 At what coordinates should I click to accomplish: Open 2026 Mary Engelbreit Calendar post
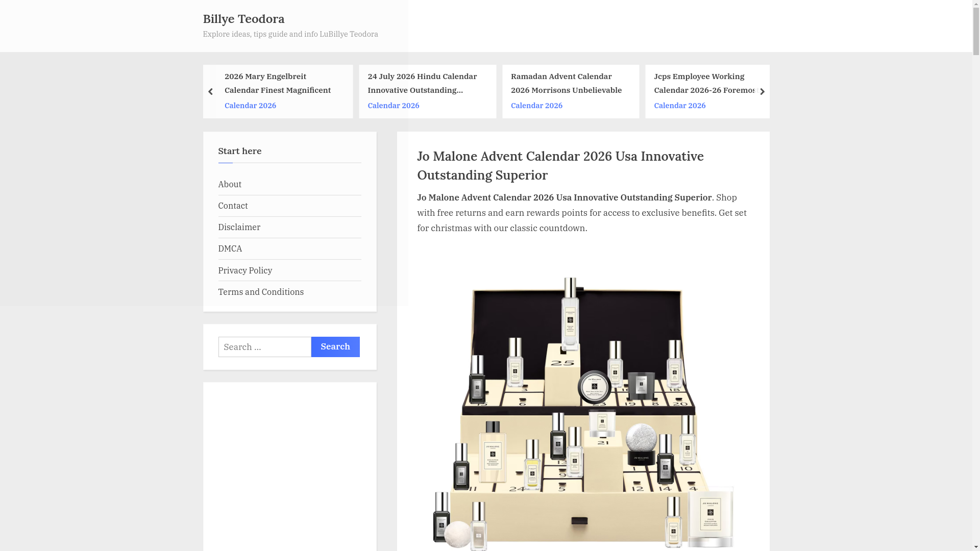coord(278,83)
